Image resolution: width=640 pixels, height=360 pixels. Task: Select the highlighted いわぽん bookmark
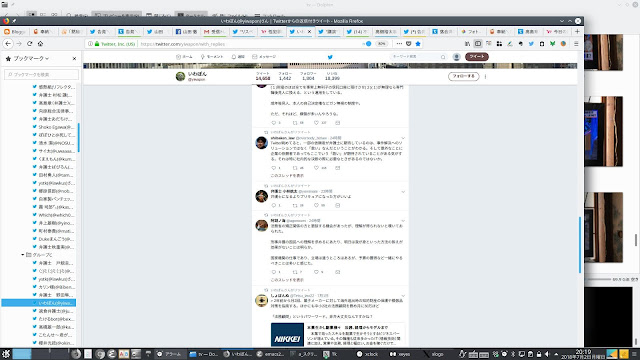tap(38, 303)
